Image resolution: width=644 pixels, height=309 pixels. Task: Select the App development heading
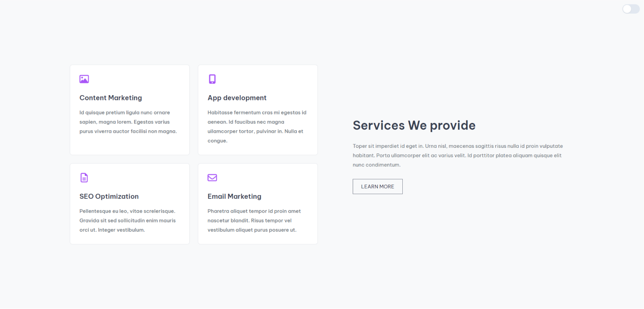[237, 98]
